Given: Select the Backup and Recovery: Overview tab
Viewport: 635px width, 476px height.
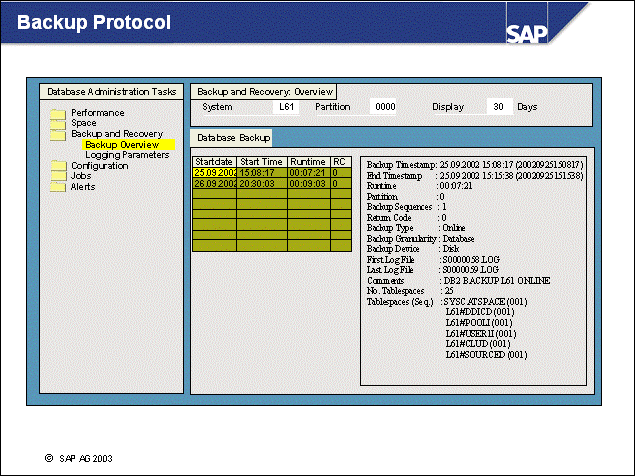Looking at the screenshot, I should tap(264, 92).
